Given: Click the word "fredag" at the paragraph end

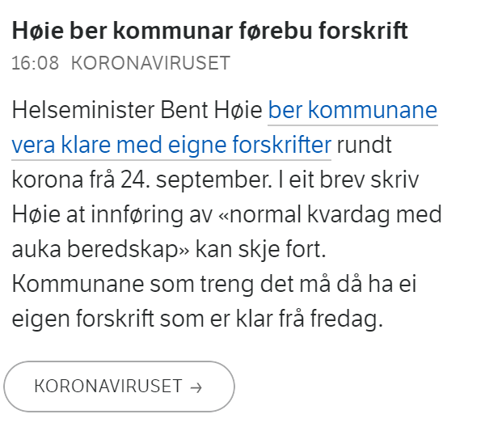Looking at the screenshot, I should click(x=344, y=319).
